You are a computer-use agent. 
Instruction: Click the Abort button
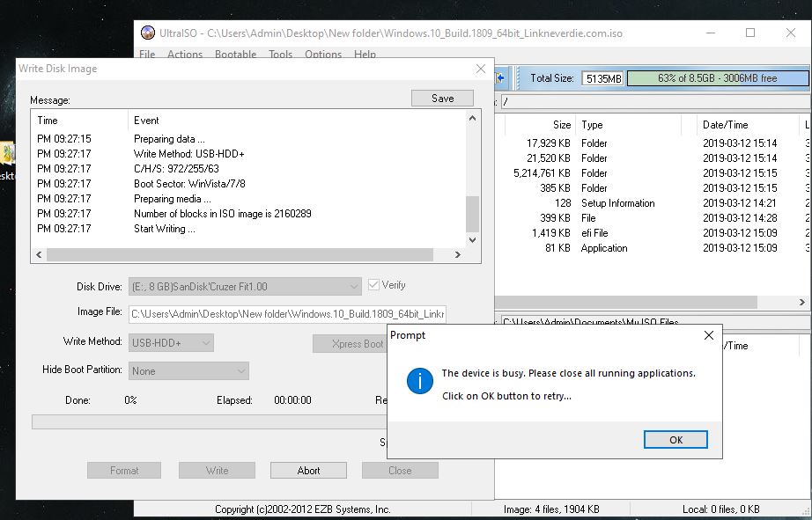pos(308,471)
